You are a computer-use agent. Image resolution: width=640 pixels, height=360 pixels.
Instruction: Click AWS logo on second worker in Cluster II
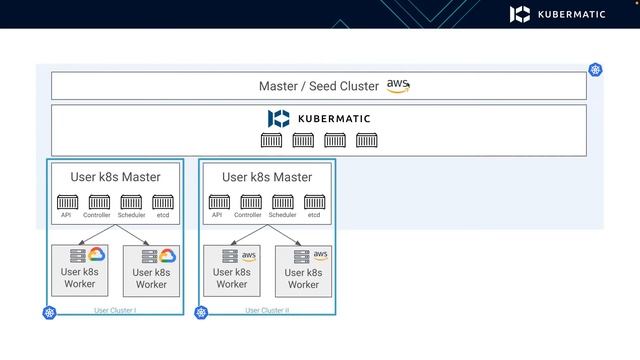[320, 255]
